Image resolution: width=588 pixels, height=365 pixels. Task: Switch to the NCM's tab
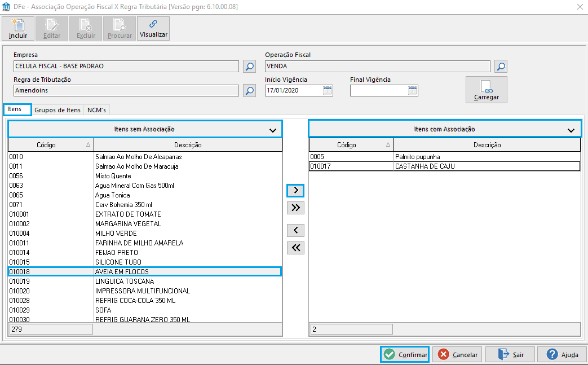point(97,110)
